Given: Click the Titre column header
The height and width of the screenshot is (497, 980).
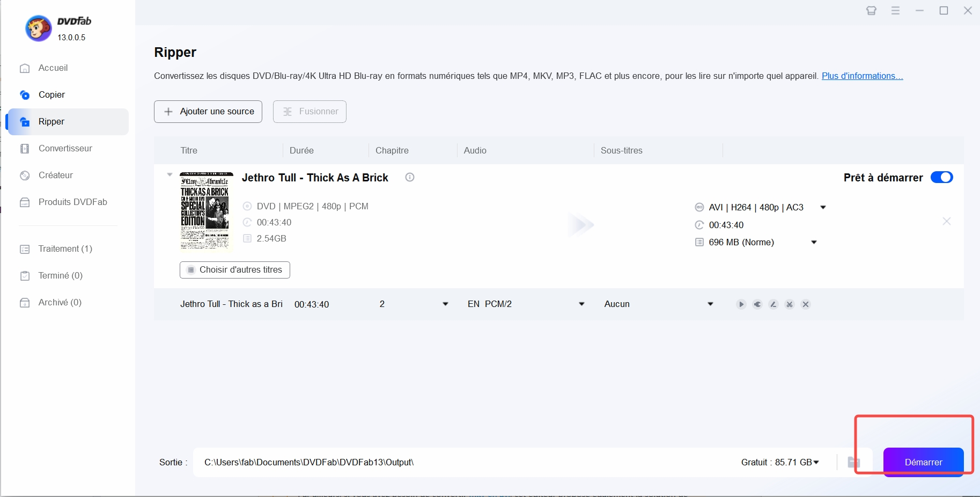Looking at the screenshot, I should (x=189, y=151).
